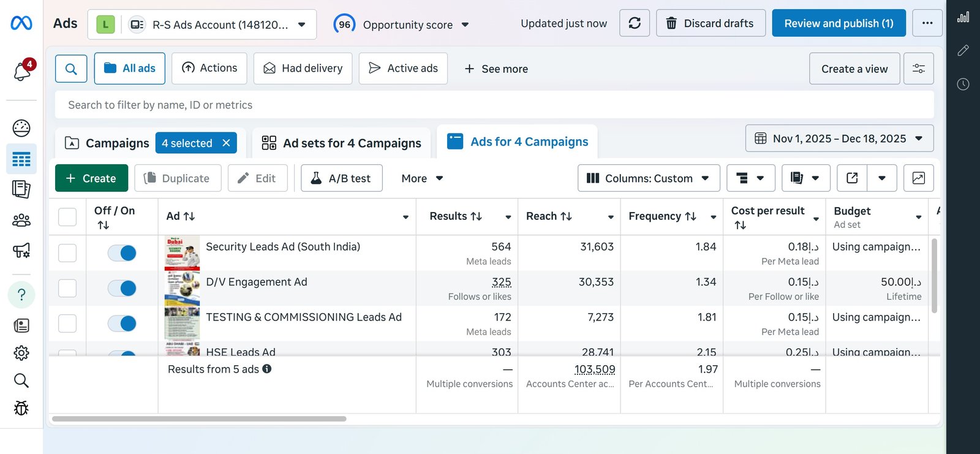
Task: Open charts panel icon in right rail
Action: [x=963, y=17]
